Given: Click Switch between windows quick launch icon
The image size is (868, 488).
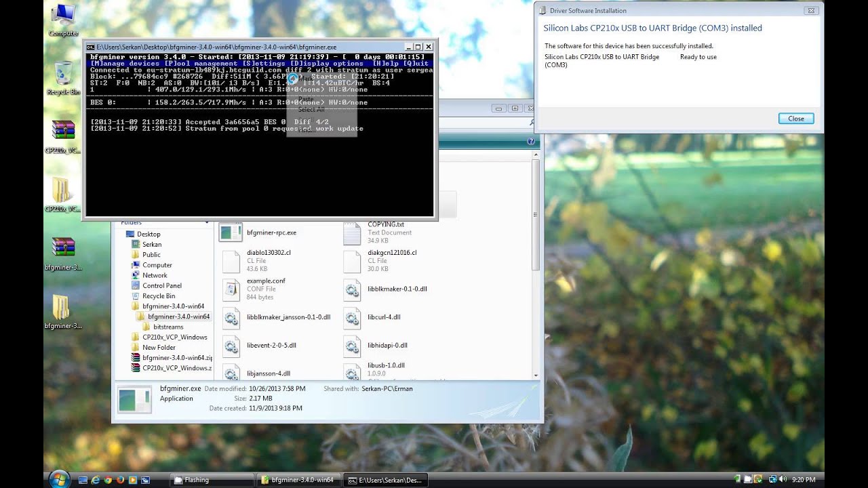Looking at the screenshot, I should point(145,480).
